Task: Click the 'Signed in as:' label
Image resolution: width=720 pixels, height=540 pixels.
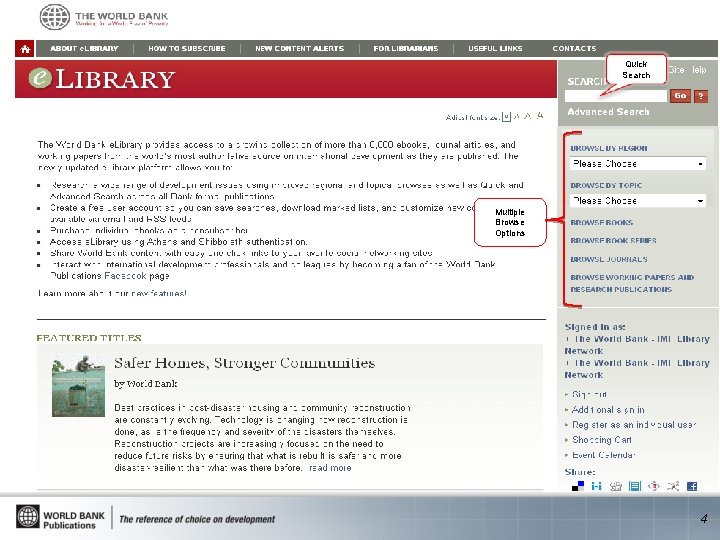Action: tap(595, 327)
